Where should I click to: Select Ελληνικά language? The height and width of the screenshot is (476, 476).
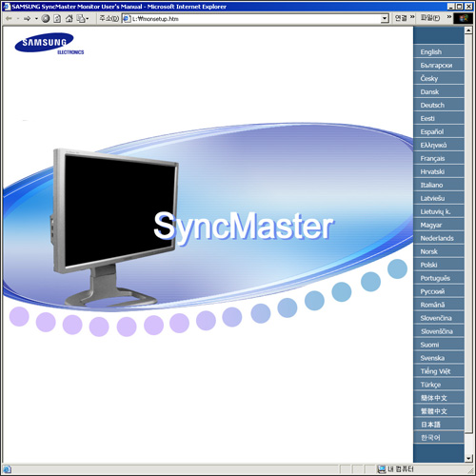[x=439, y=145]
